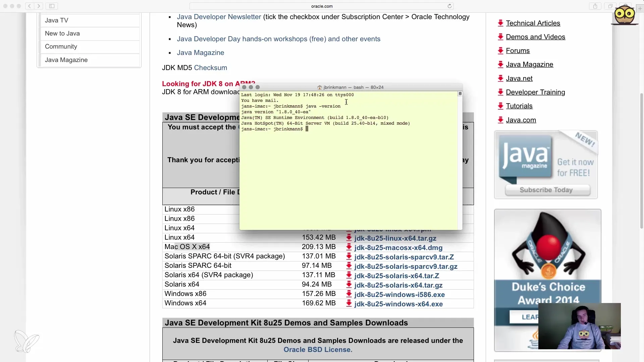Download jdk-8u25-solaris-x64.tar.Z file link

point(396,276)
